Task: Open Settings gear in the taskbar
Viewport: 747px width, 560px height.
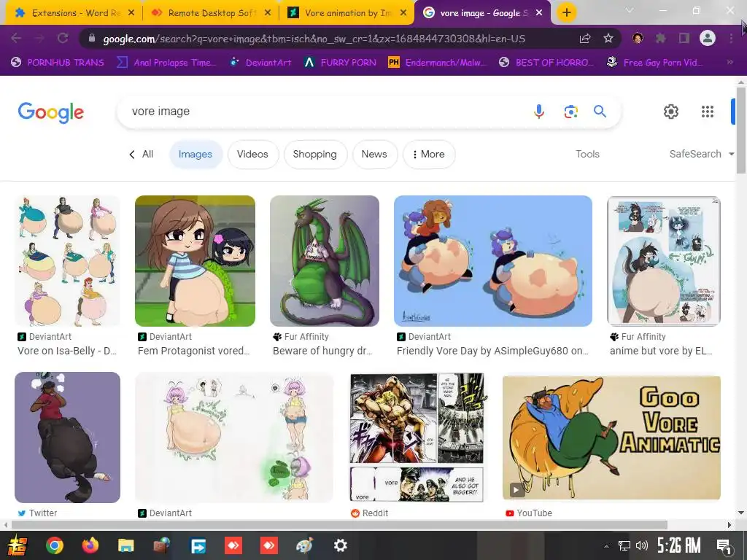Action: (x=340, y=545)
